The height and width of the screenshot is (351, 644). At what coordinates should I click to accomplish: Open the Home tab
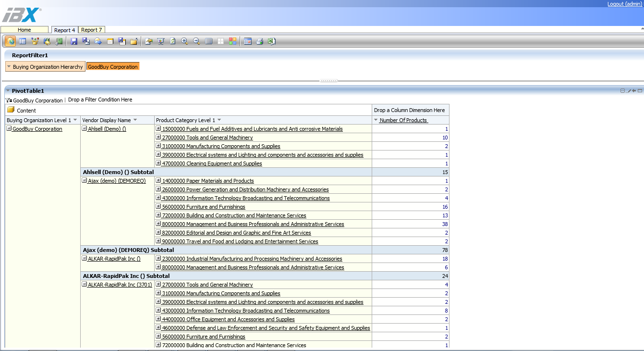pyautogui.click(x=24, y=30)
